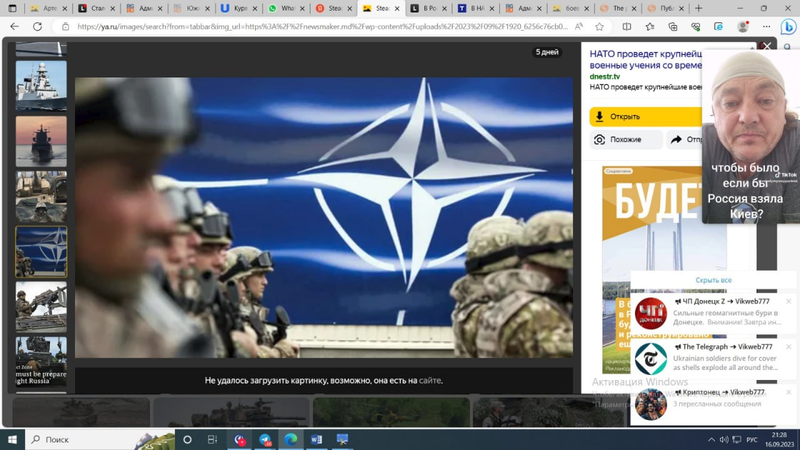Viewport: 800px width, 450px height.
Task: Click the browser back arrow
Action: (14, 27)
